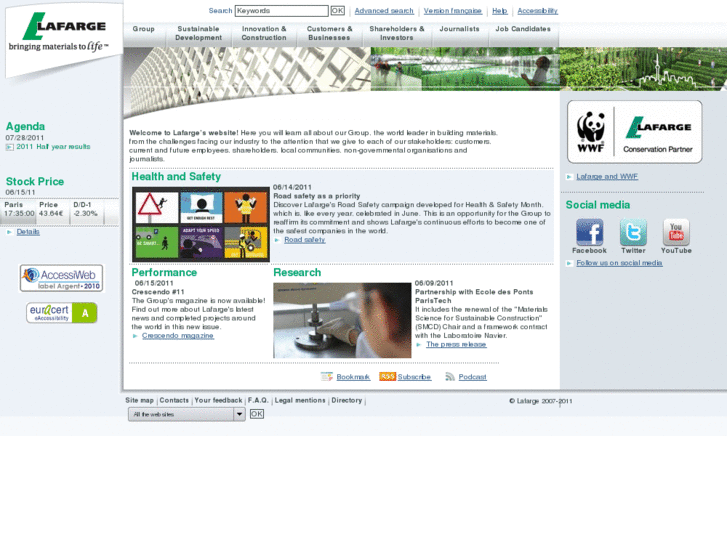Click the Partnership with Ecole des Ponts ParisTech title
The height and width of the screenshot is (545, 727).
point(474,296)
